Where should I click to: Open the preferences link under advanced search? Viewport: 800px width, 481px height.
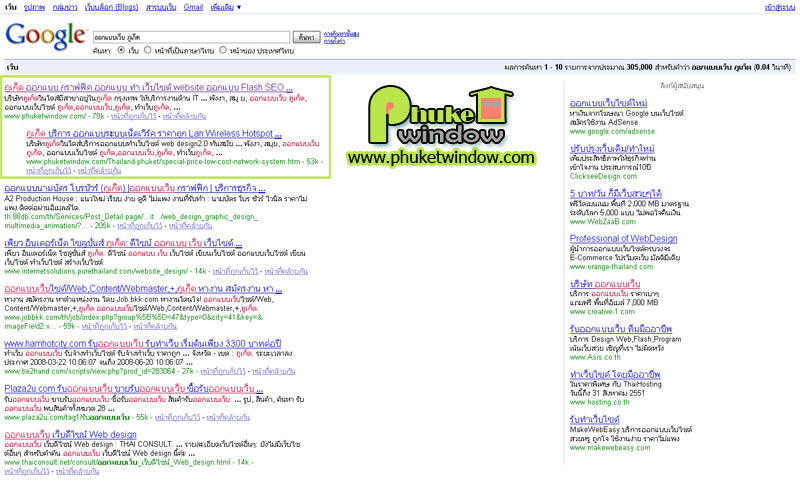[x=334, y=41]
